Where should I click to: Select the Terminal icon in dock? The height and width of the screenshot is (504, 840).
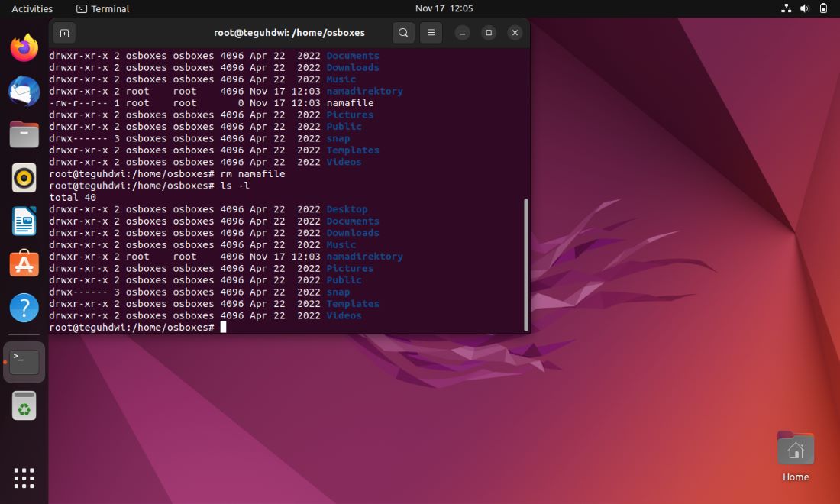click(x=24, y=362)
